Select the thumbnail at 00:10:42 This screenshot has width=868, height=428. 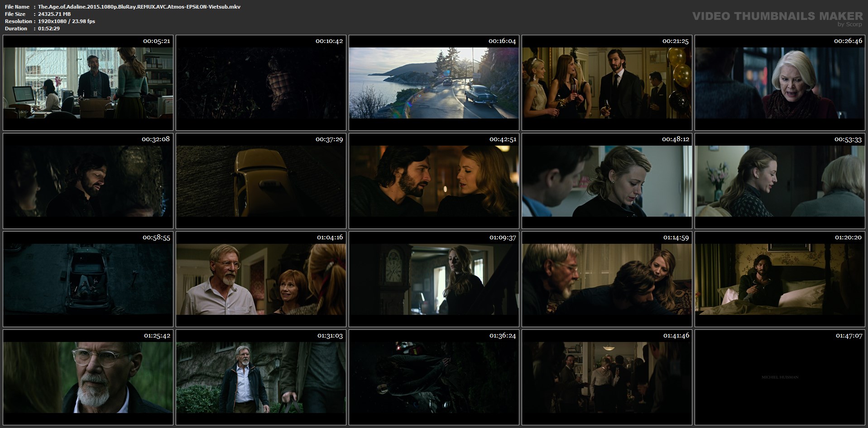[261, 83]
